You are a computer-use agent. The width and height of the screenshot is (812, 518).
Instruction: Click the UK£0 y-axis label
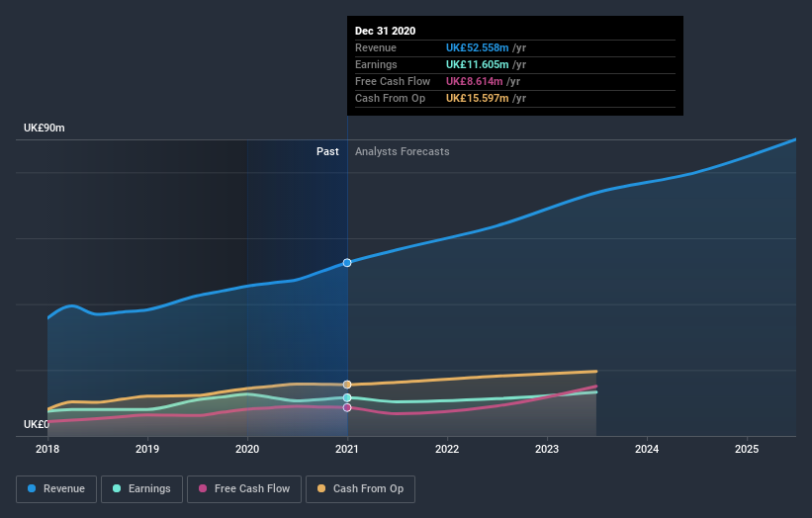(37, 424)
